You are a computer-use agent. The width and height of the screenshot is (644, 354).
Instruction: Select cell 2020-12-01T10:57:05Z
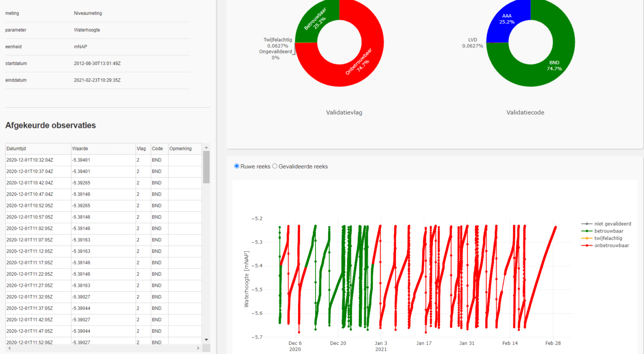click(x=38, y=217)
